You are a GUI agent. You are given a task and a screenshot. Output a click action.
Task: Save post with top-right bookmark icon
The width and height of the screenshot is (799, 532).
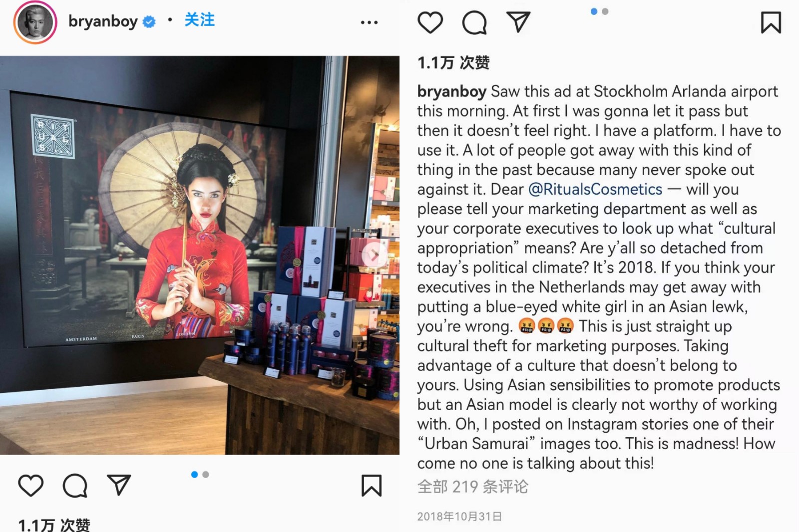[x=771, y=22]
